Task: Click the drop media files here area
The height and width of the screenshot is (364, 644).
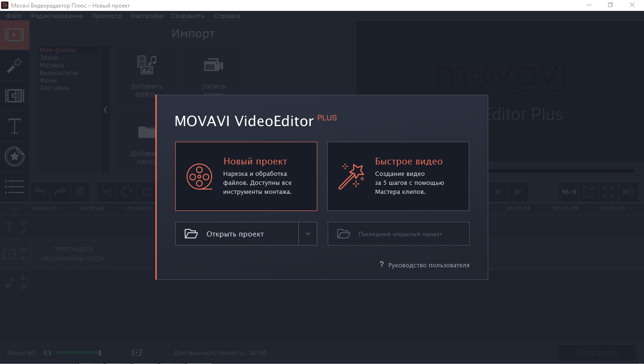Action: tap(73, 254)
